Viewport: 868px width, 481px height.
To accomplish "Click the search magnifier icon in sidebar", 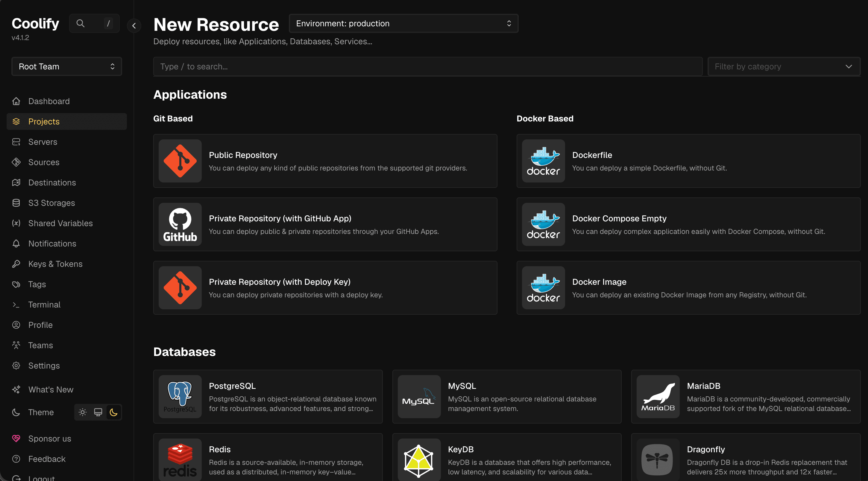I will point(80,23).
